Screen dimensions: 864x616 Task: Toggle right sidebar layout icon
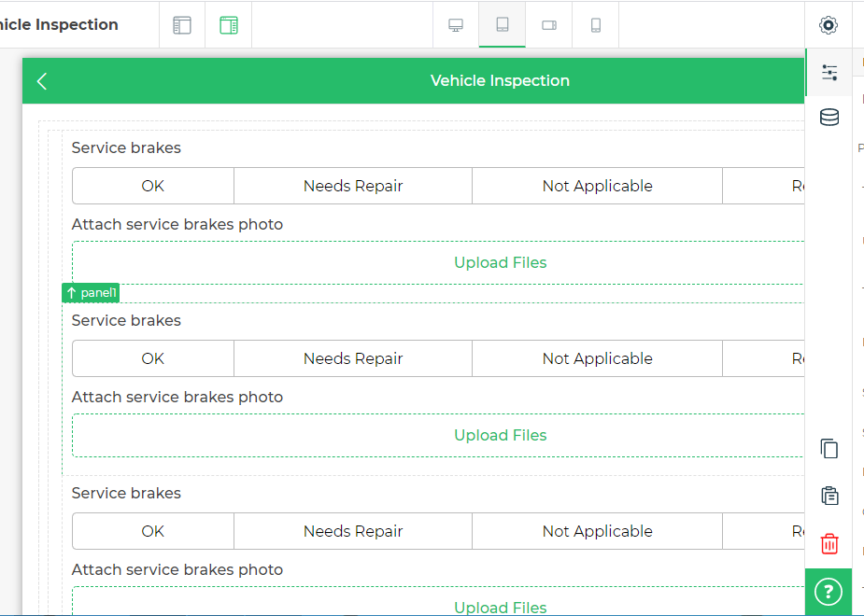229,25
